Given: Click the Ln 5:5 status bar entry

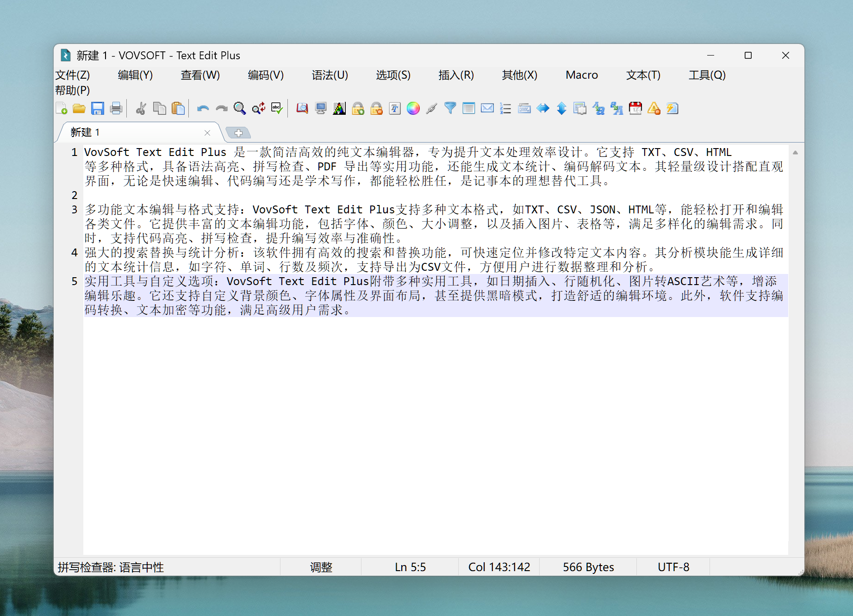Looking at the screenshot, I should tap(410, 567).
